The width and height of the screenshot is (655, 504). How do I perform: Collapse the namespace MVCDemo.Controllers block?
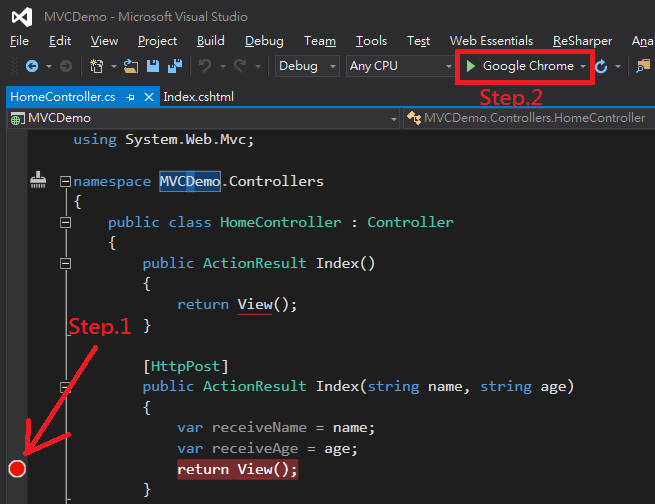tap(65, 181)
